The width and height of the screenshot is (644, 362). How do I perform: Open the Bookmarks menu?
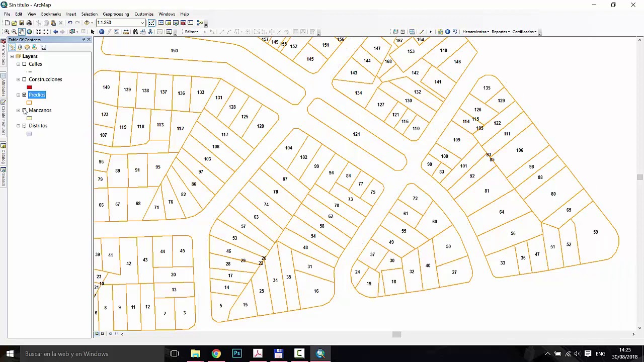(51, 14)
